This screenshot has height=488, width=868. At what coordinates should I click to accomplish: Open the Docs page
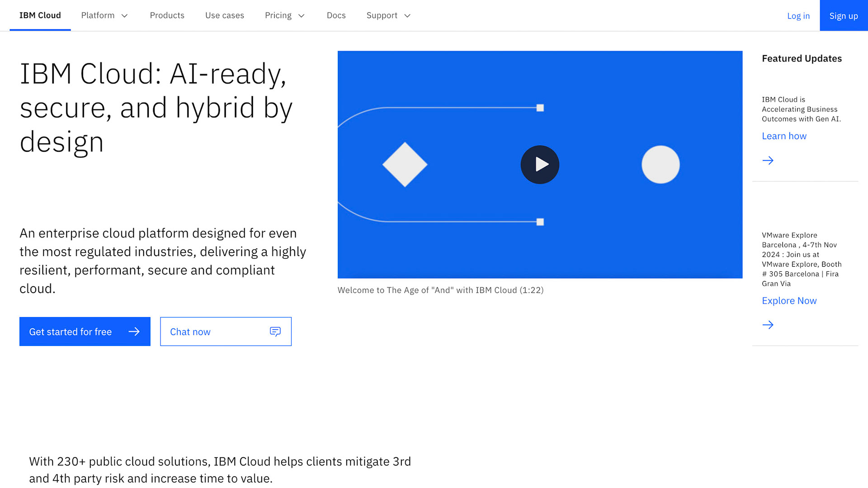336,15
